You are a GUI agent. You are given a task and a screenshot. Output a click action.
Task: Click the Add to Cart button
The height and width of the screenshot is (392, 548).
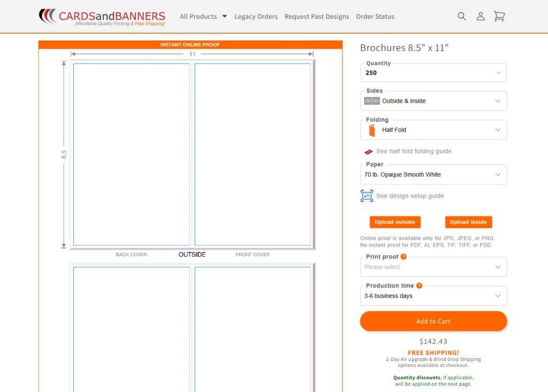point(433,321)
